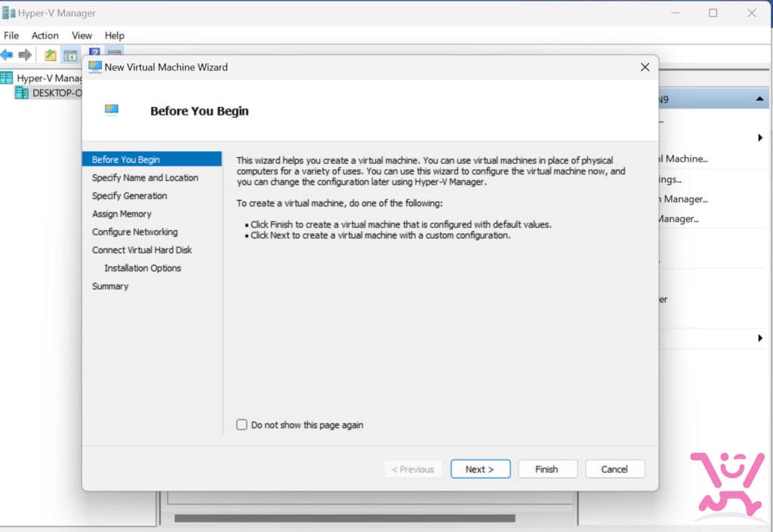The width and height of the screenshot is (773, 532).
Task: Click the bullet line starting 'Click Next to create'
Action: [x=377, y=235]
